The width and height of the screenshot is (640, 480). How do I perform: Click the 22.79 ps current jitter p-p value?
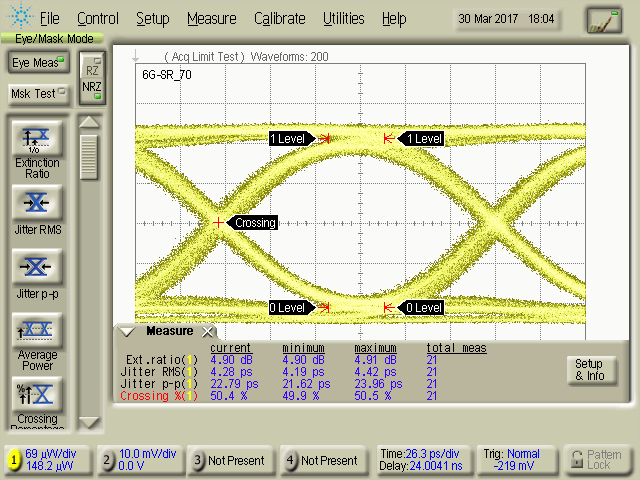pos(234,384)
